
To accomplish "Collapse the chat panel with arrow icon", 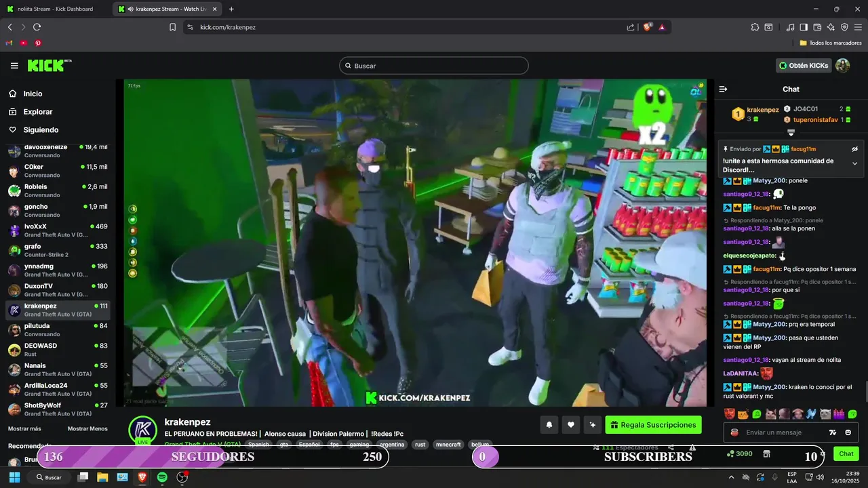I will coord(723,89).
